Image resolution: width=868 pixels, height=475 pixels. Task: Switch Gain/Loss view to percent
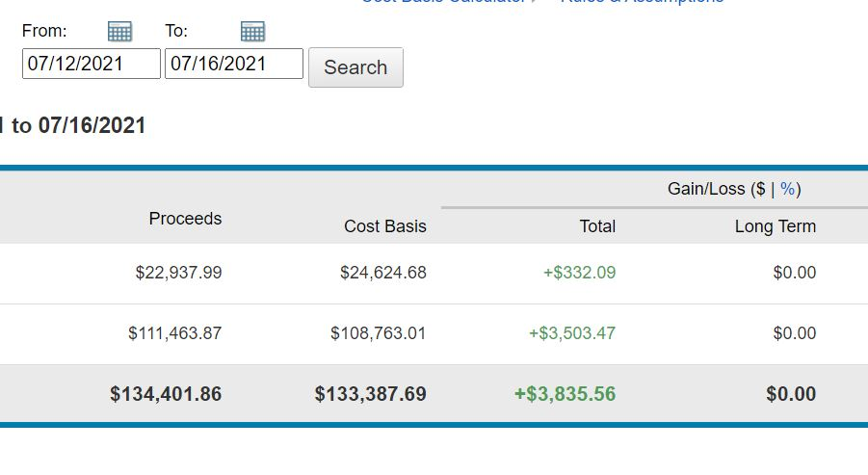(788, 189)
